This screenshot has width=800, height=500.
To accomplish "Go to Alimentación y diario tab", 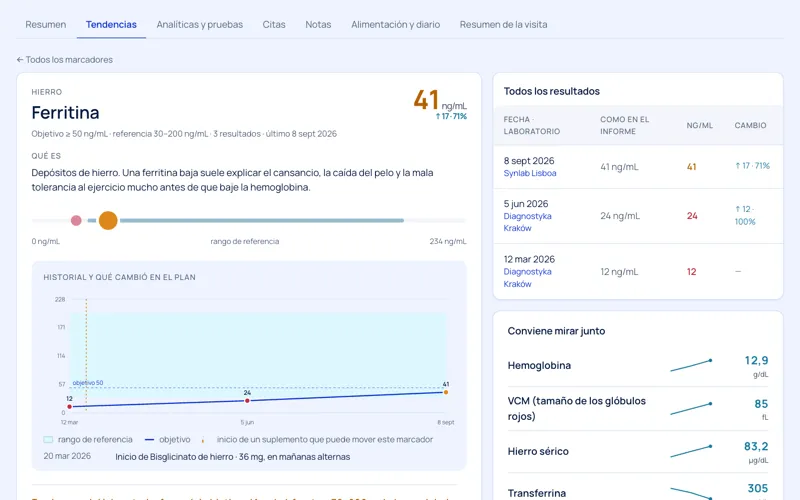I will coord(395,24).
